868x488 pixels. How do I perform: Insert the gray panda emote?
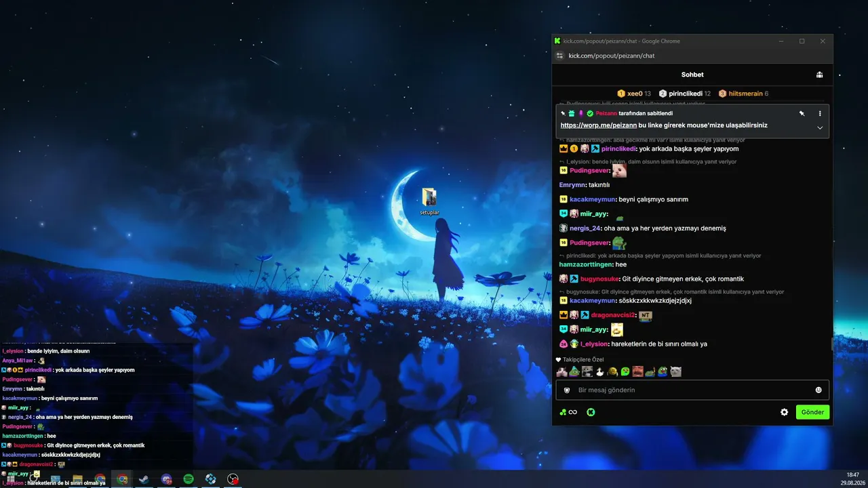pyautogui.click(x=587, y=371)
